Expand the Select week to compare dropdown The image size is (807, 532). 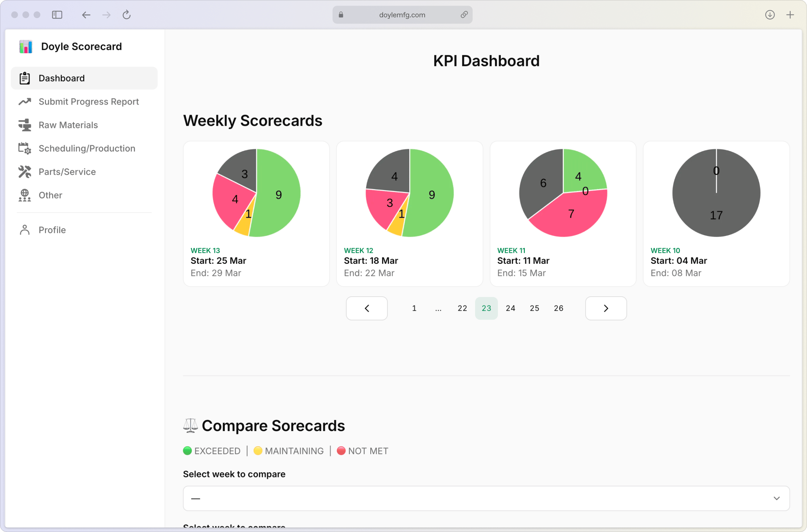point(486,498)
